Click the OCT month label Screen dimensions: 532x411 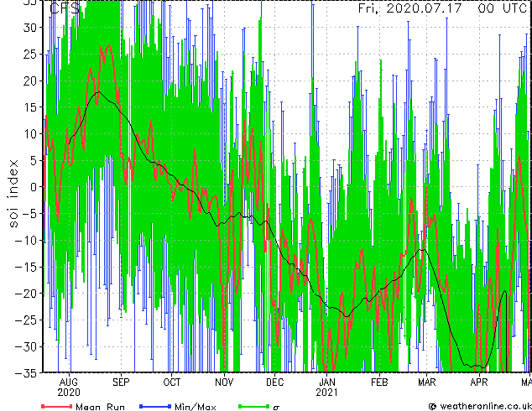coord(172,382)
